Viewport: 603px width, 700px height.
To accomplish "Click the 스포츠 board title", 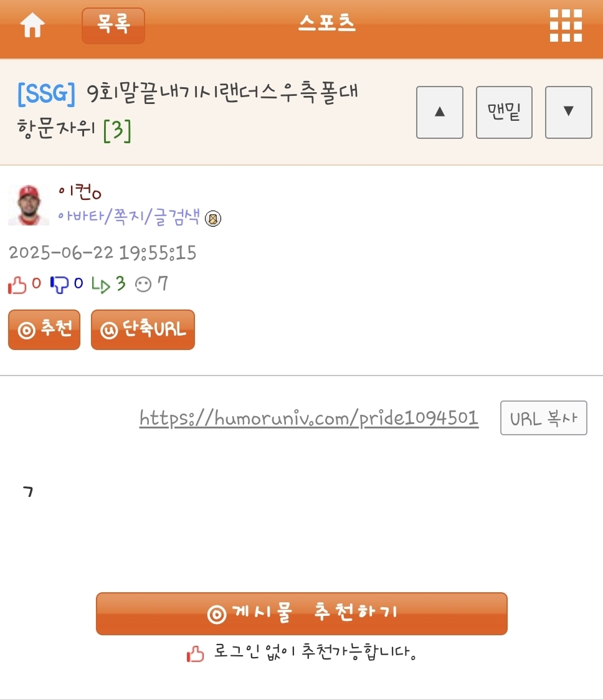I will [327, 23].
